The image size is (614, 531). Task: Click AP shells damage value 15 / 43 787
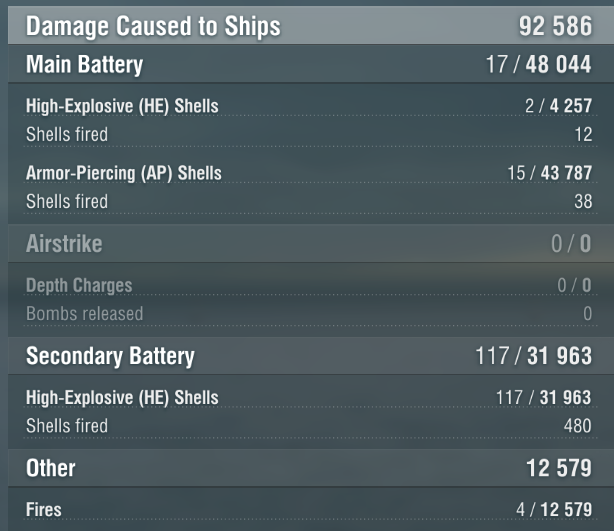550,173
